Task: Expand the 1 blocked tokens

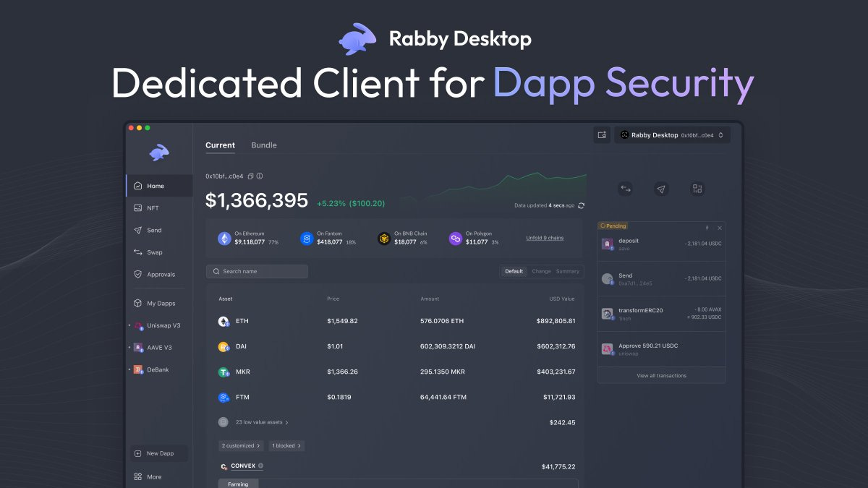Action: coord(286,446)
